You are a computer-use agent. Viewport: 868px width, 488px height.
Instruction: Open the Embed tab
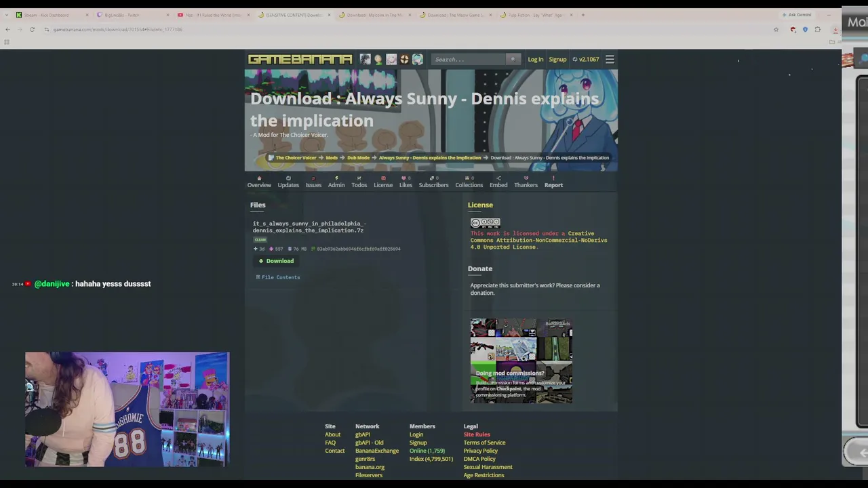498,182
